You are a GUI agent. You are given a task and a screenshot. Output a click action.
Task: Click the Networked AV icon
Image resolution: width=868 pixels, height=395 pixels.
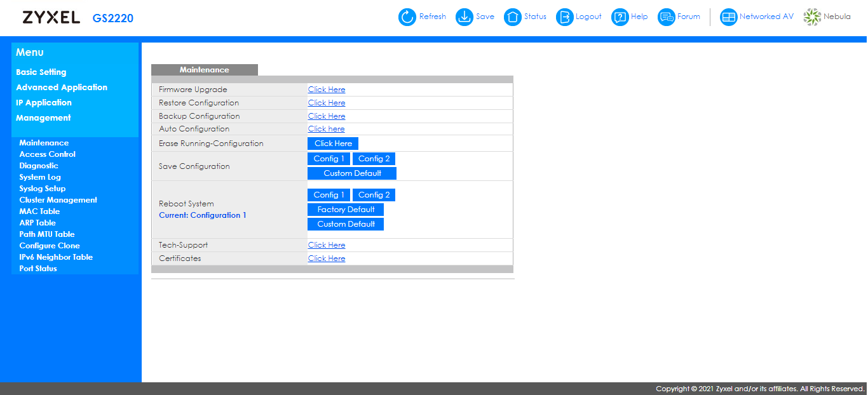[x=728, y=17]
